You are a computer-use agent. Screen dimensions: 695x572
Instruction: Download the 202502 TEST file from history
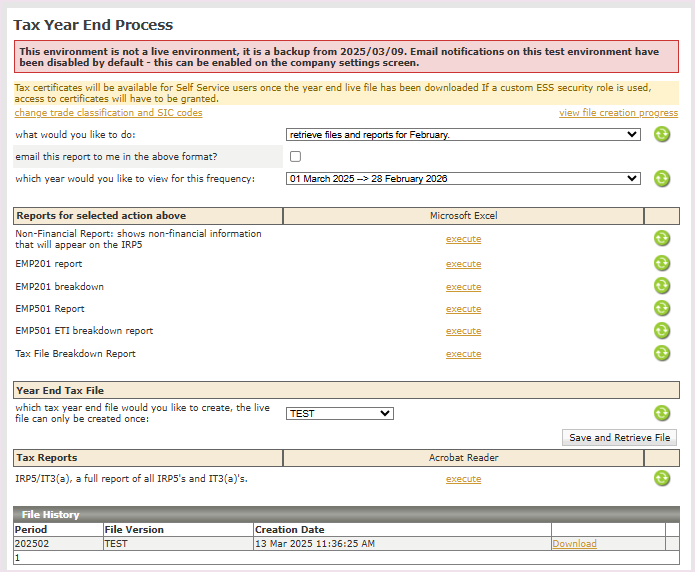pos(574,544)
